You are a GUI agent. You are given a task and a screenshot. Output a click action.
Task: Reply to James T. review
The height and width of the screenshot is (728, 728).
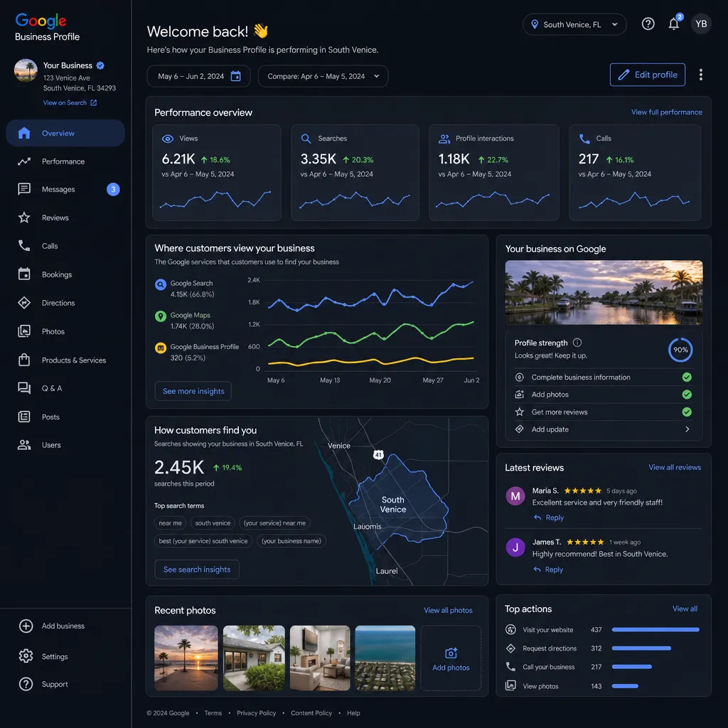[548, 569]
